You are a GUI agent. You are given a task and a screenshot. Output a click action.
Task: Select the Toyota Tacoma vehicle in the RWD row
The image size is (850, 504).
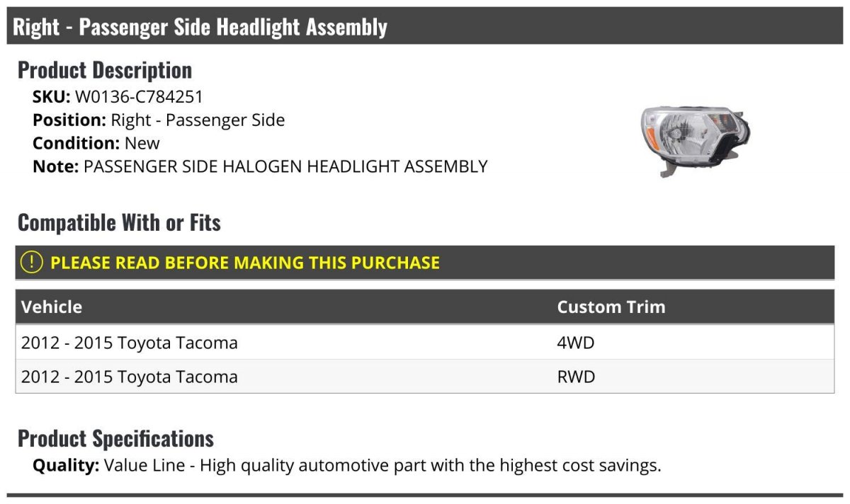(130, 377)
